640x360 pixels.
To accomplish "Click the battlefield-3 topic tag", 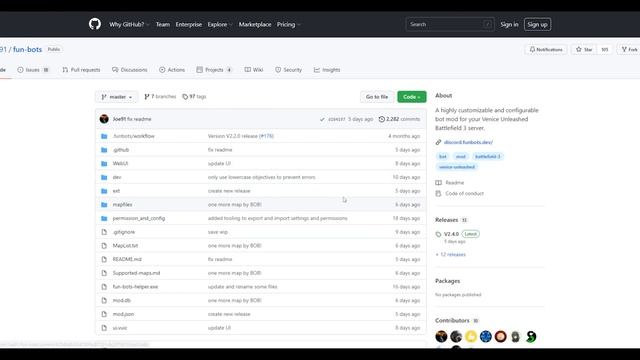I will [x=487, y=156].
